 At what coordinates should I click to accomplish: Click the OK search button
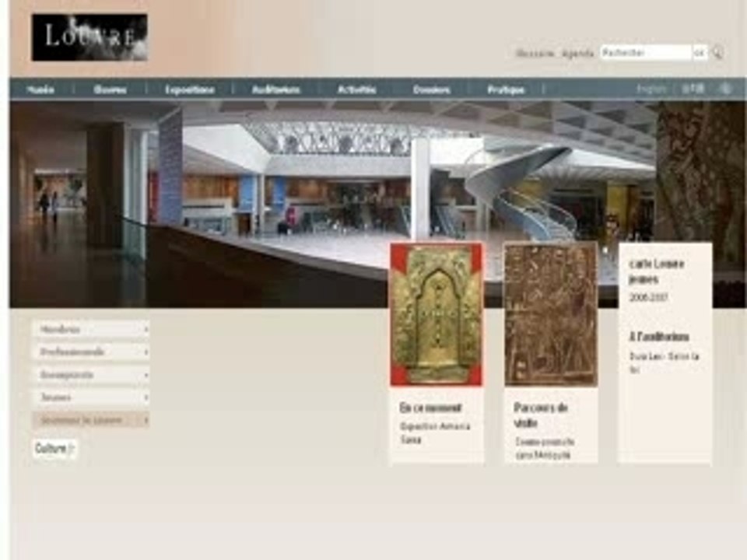[699, 53]
